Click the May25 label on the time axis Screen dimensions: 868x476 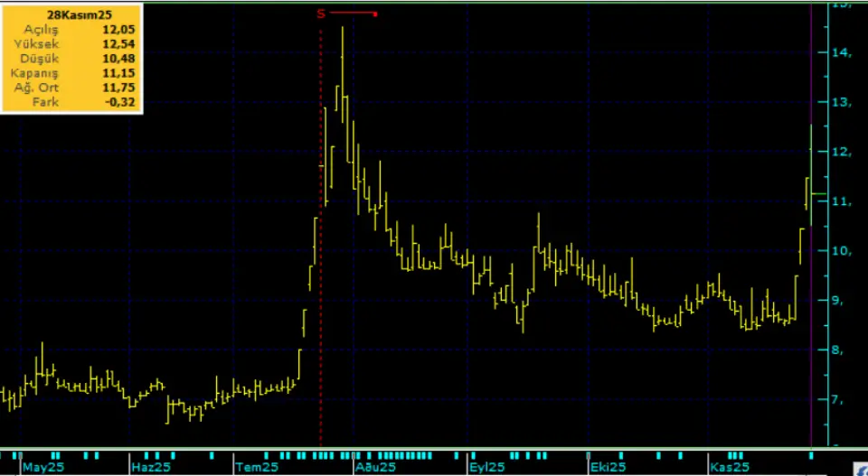point(43,467)
